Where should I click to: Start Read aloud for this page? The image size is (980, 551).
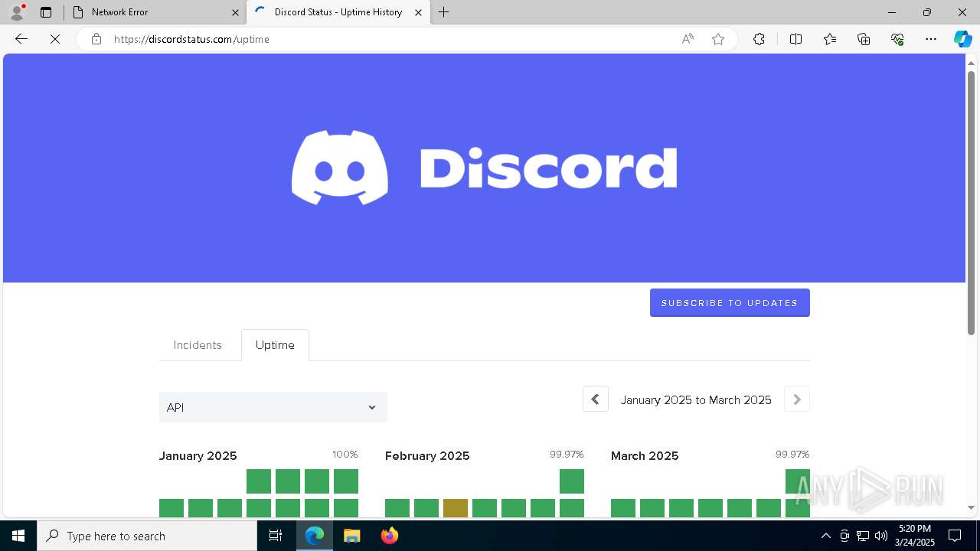[688, 39]
